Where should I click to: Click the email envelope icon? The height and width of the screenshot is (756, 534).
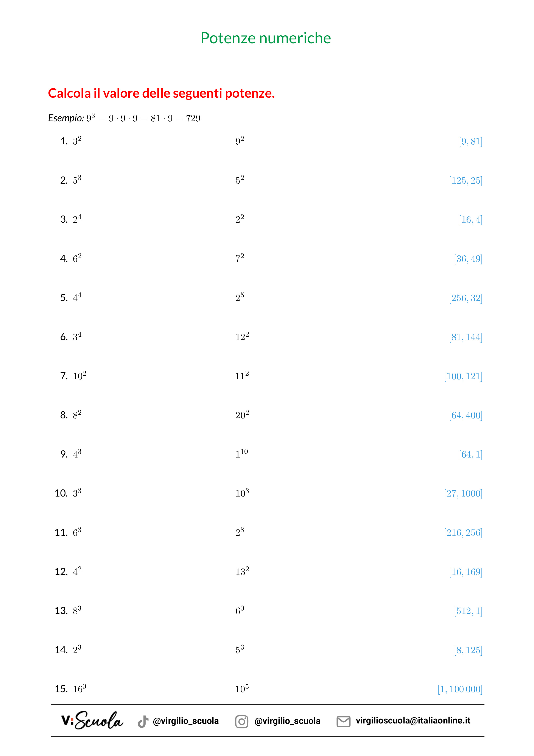(x=343, y=721)
